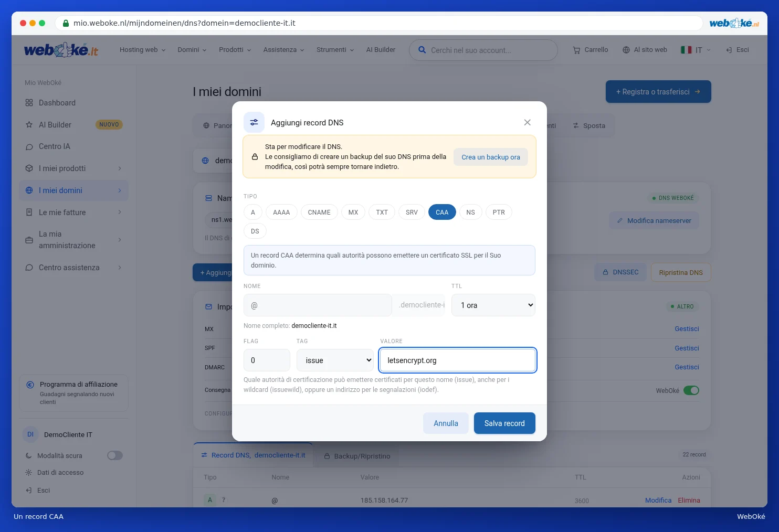The height and width of the screenshot is (532, 779).
Task: Click the Carrello cart icon
Action: tap(576, 50)
